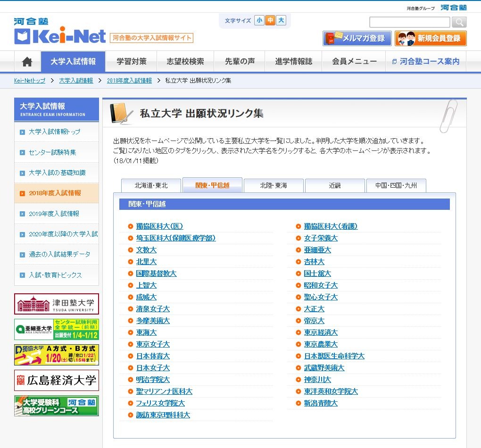Viewport: 481px width, 448px height.
Task: Click the 津田塾大学 banner in the sidebar
Action: click(56, 304)
